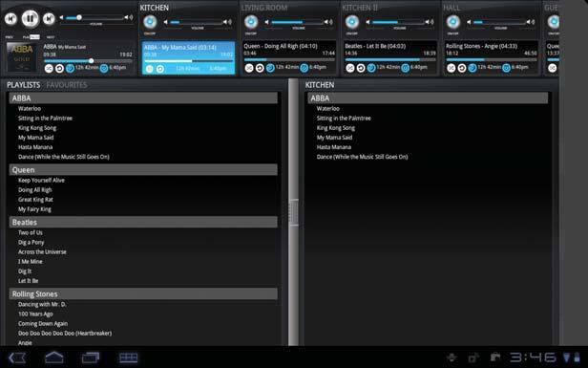This screenshot has width=588, height=368.
Task: Tap the Android back button
Action: click(x=17, y=357)
